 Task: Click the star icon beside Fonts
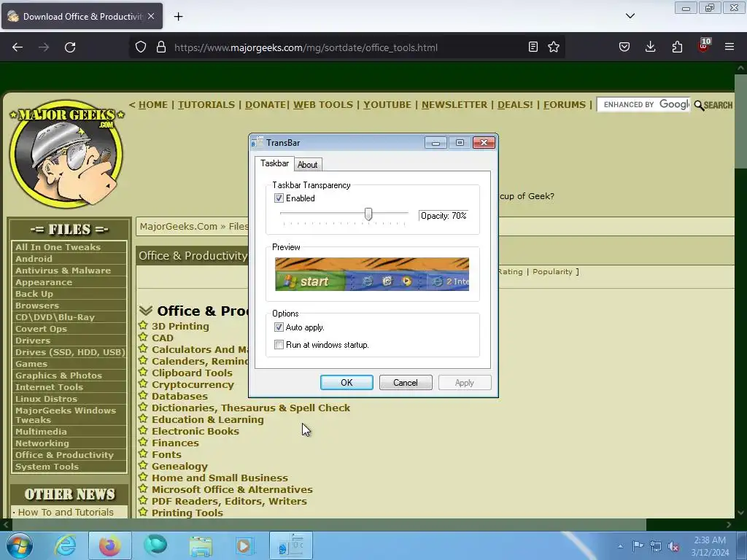(x=143, y=454)
